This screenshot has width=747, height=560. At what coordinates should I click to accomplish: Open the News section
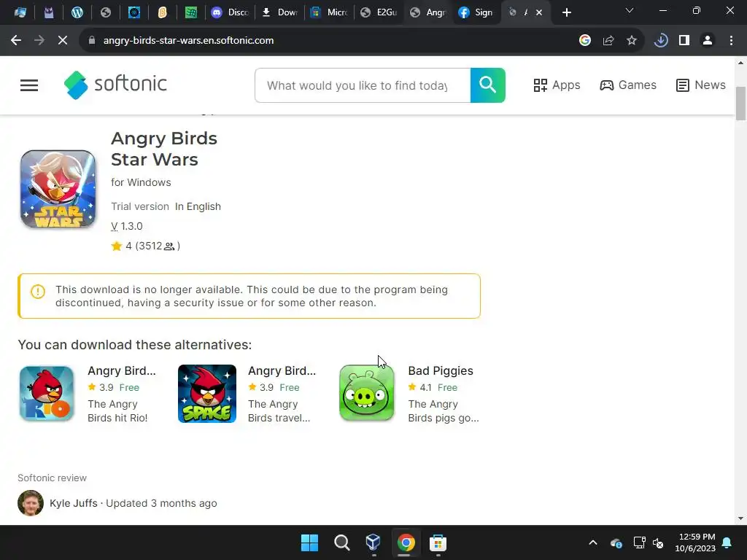pyautogui.click(x=701, y=85)
